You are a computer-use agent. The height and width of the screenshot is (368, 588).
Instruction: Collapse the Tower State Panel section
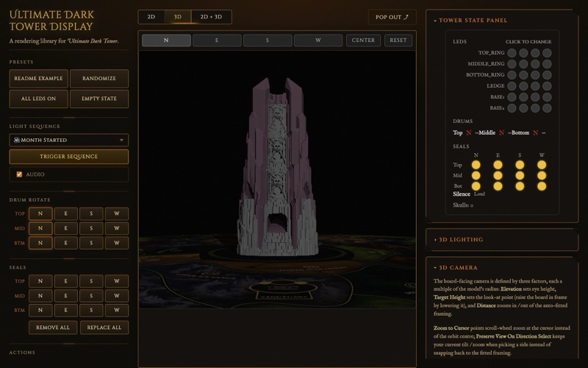tap(473, 21)
